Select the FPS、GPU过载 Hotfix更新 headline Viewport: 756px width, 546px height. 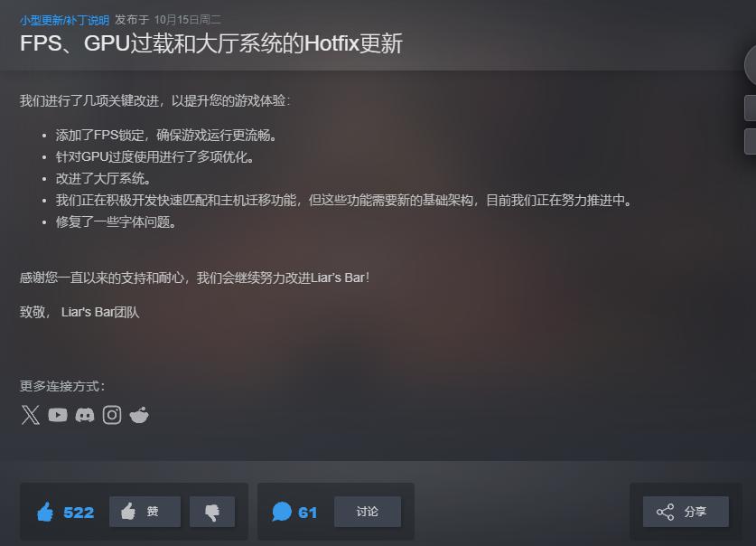tap(211, 43)
